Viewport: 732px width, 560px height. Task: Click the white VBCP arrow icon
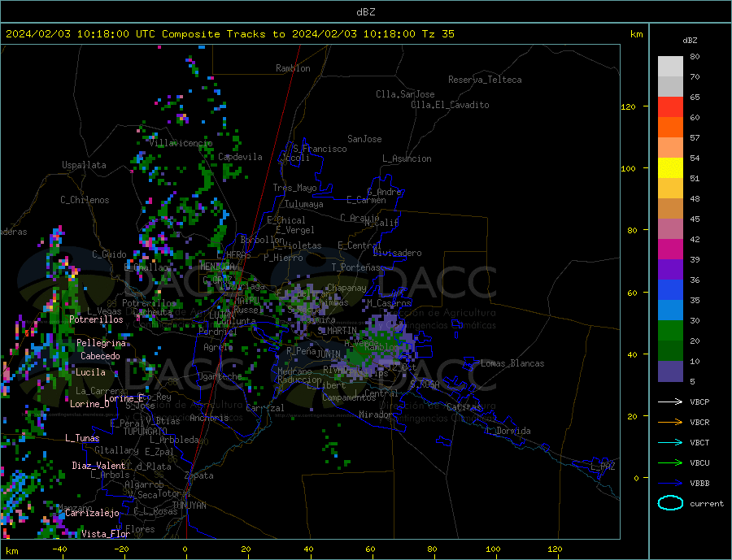click(670, 402)
